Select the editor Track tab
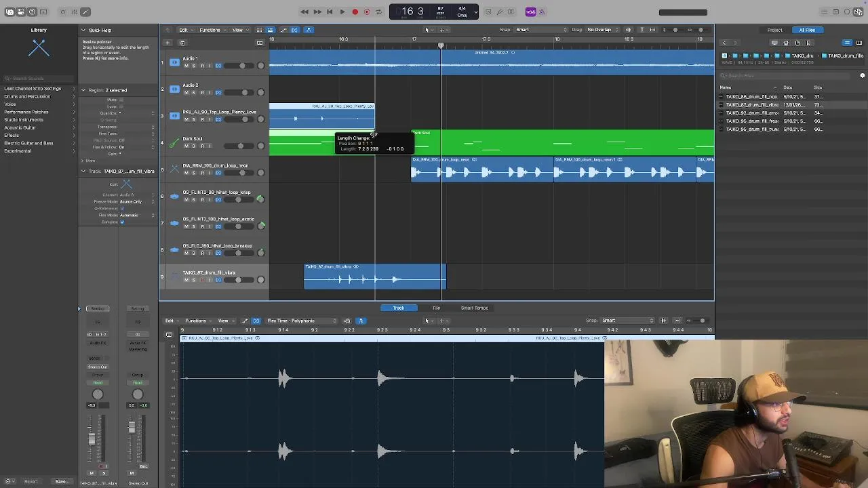Image resolution: width=868 pixels, height=488 pixels. click(399, 308)
